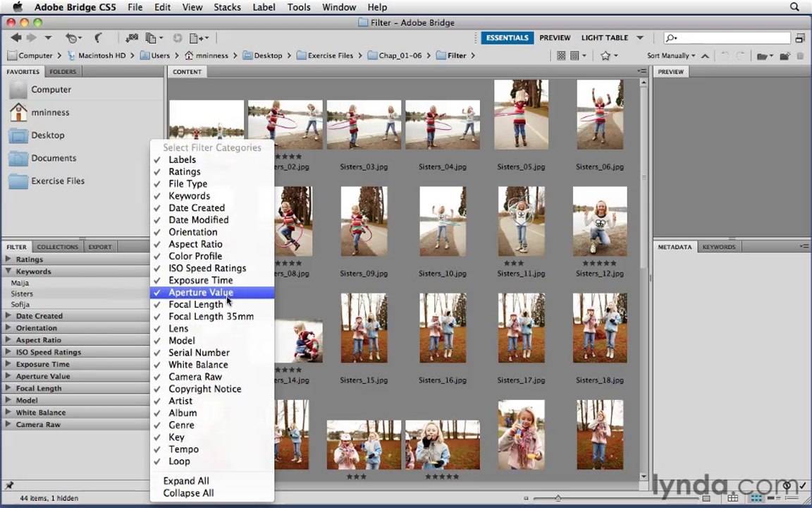Open thumbnail quality options icon
This screenshot has width=812, height=508.
point(577,56)
